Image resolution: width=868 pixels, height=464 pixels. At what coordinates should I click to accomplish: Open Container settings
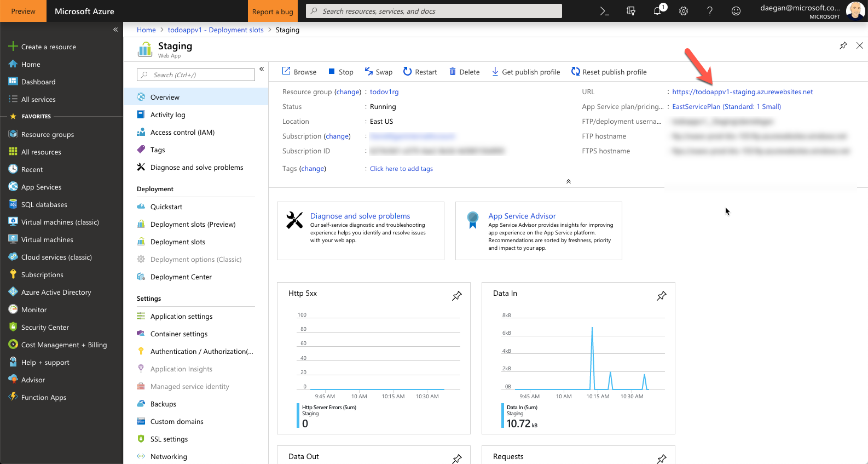click(x=196, y=334)
